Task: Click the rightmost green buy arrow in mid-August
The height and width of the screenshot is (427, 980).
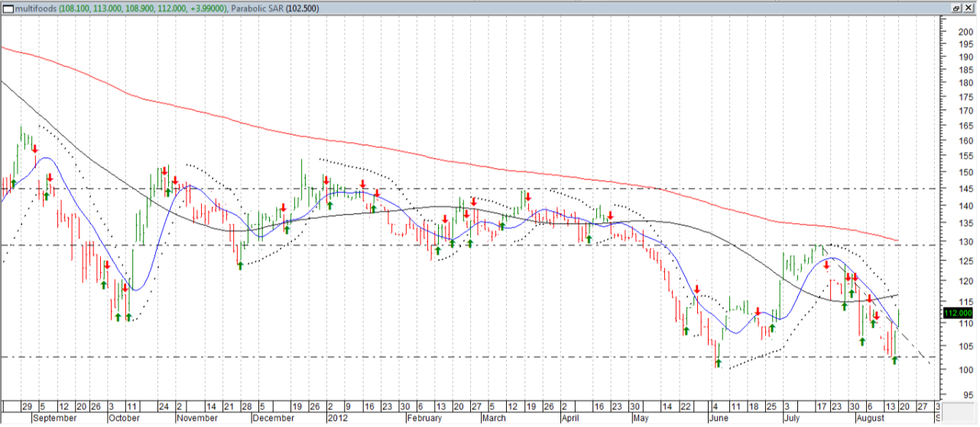Action: (894, 360)
